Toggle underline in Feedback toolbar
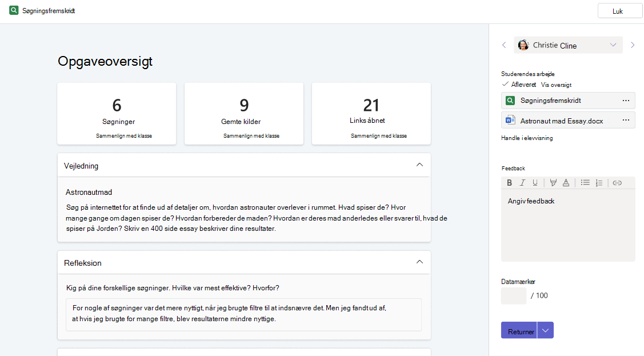 pos(535,183)
